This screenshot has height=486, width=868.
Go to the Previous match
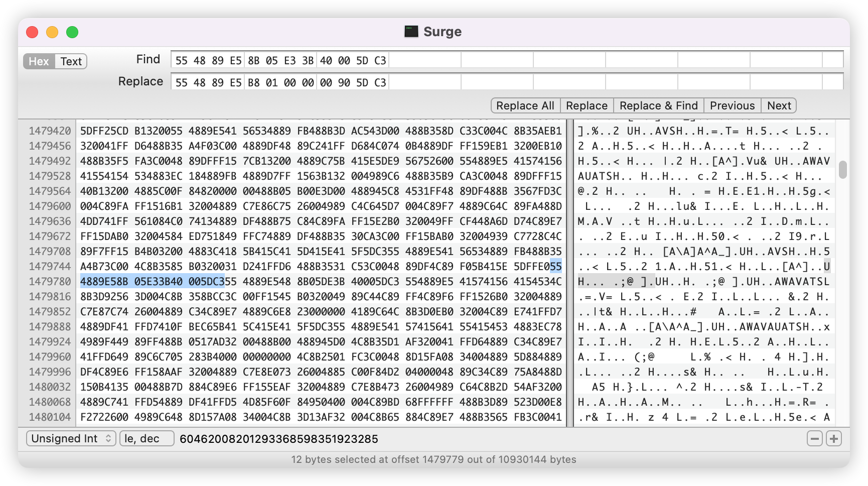732,105
